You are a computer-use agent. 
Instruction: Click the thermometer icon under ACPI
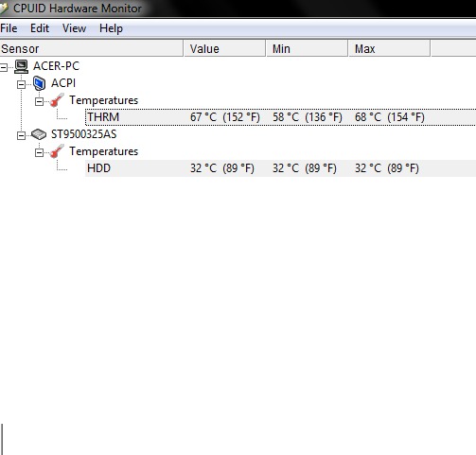[x=57, y=100]
